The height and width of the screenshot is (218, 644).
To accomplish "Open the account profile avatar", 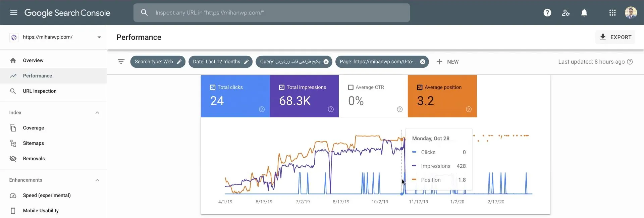I will point(631,13).
